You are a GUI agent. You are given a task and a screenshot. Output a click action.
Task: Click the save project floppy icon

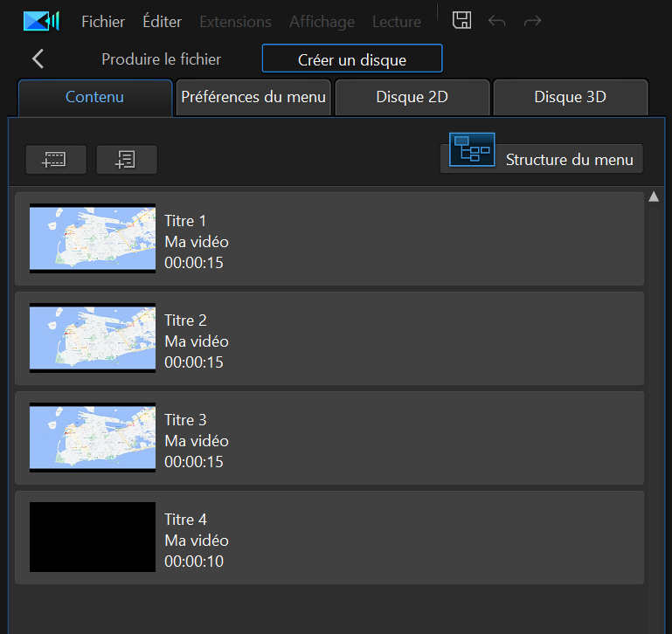pyautogui.click(x=461, y=20)
